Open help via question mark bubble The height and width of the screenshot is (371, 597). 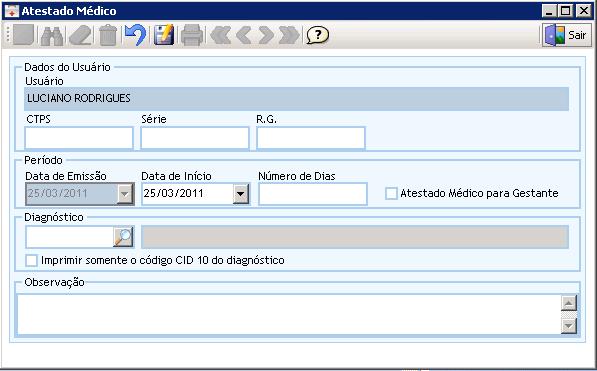click(318, 35)
